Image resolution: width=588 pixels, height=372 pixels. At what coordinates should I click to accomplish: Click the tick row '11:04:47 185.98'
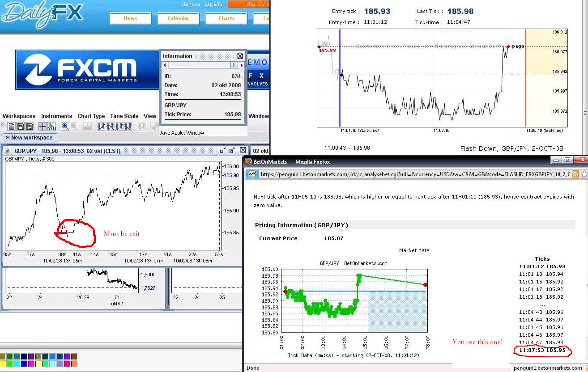coord(541,342)
